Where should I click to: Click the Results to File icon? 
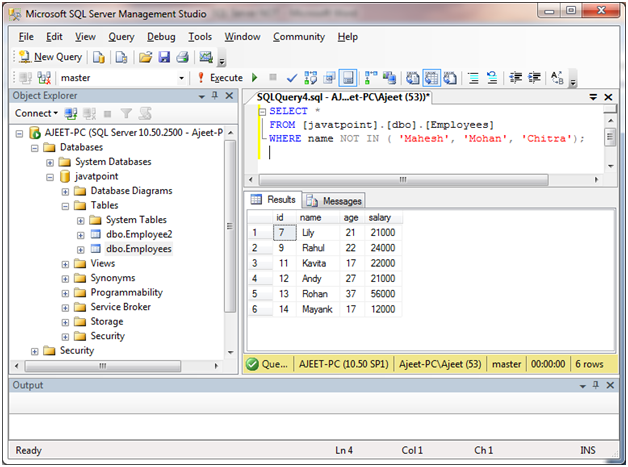tap(450, 78)
